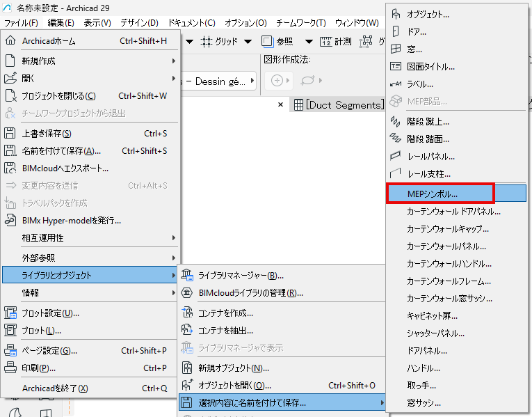The image size is (532, 417).
Task: Click the 階段 踏面 tread icon
Action: (396, 139)
